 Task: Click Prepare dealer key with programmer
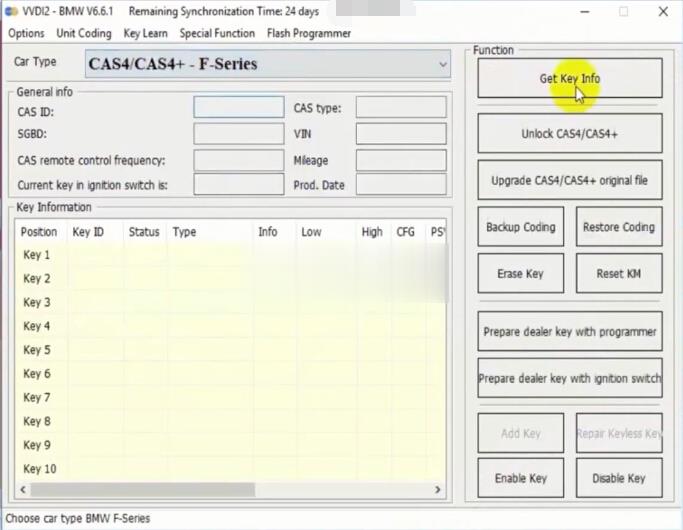570,331
